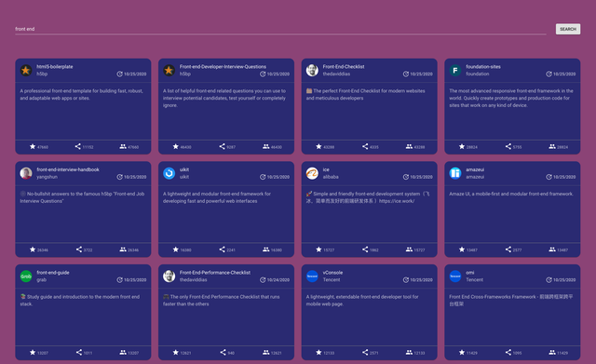This screenshot has width=596, height=364.
Task: Click the star icon on uikit card
Action: (176, 249)
